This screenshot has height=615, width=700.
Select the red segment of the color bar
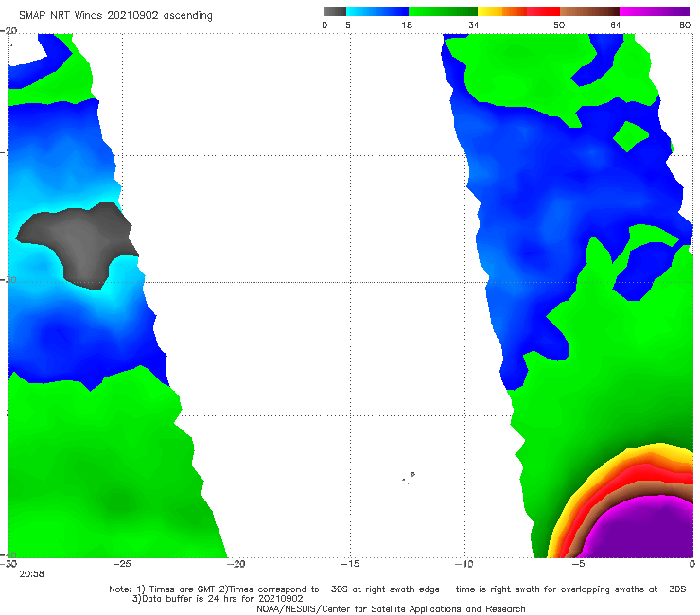(543, 11)
